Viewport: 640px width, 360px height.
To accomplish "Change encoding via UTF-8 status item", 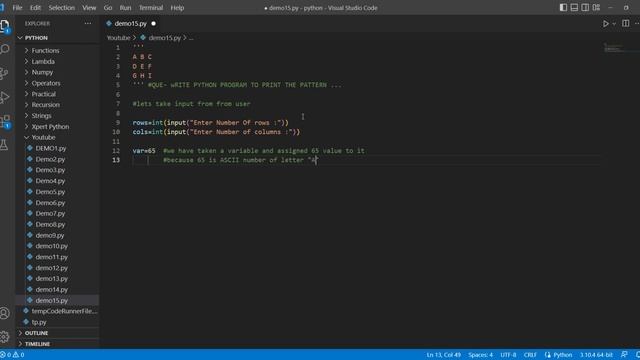I will pyautogui.click(x=508, y=355).
